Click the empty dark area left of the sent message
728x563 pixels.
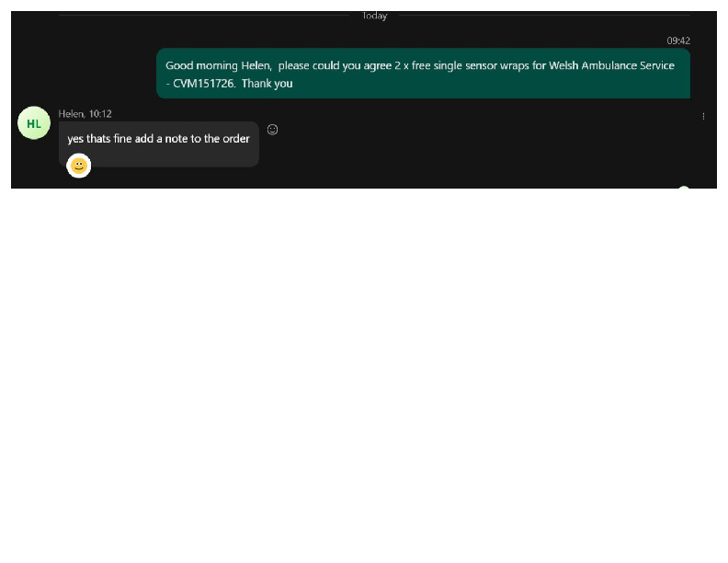pos(83,74)
